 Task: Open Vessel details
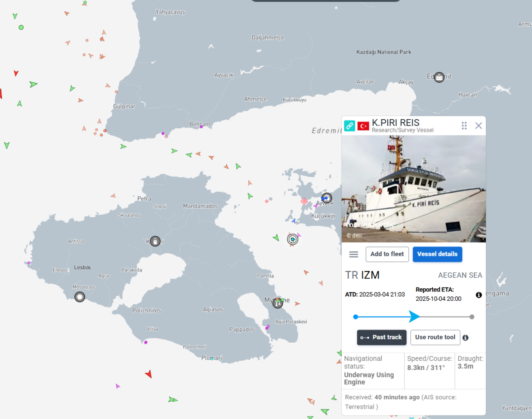pos(437,254)
